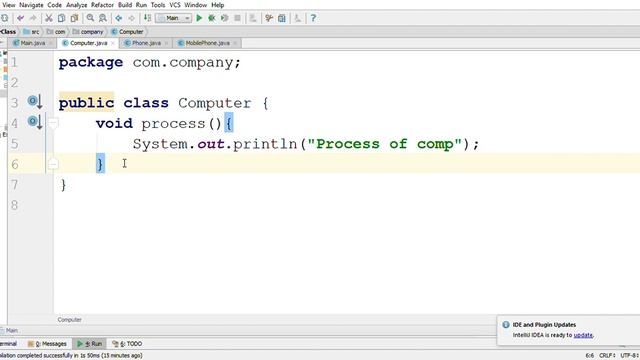Open the Messages tool window tab

47,344
